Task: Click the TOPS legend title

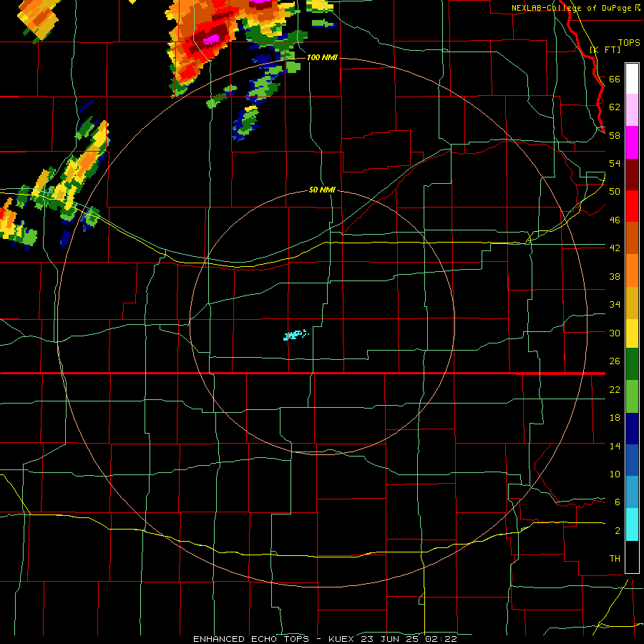Action: tap(629, 43)
